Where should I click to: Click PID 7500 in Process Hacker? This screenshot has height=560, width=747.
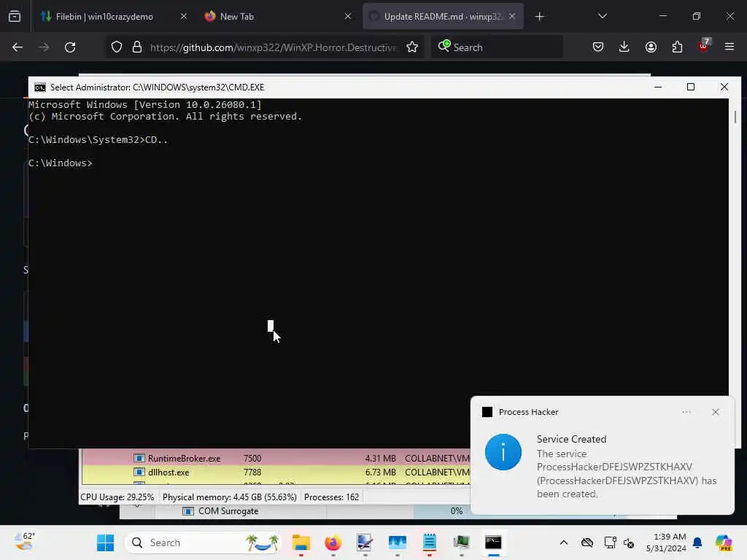[252, 458]
